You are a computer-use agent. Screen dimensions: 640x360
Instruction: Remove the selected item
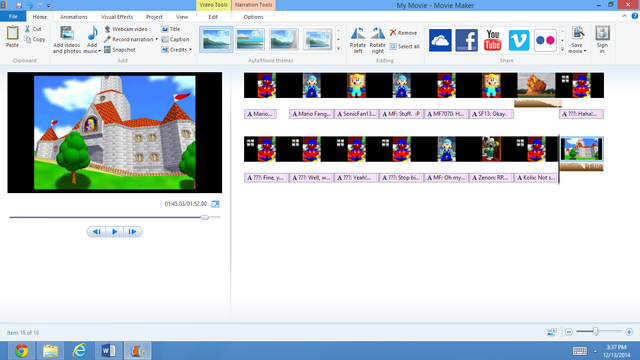403,33
